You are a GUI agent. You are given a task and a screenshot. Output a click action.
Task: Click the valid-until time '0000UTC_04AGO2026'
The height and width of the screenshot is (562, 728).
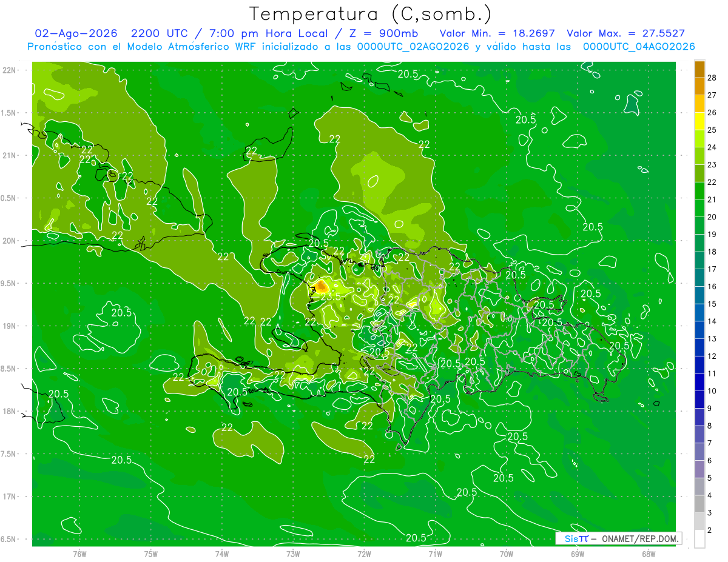click(x=638, y=47)
